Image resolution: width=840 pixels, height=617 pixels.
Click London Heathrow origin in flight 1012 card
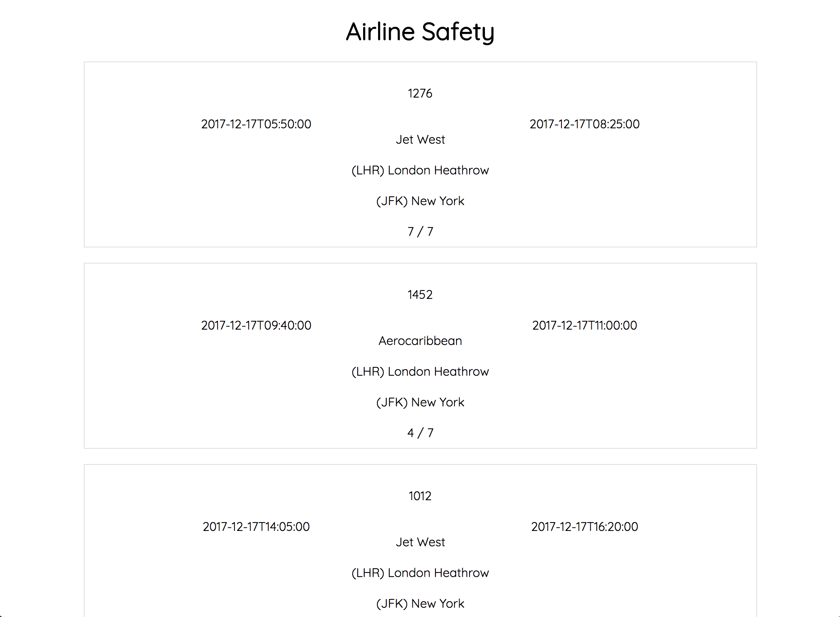click(x=420, y=573)
